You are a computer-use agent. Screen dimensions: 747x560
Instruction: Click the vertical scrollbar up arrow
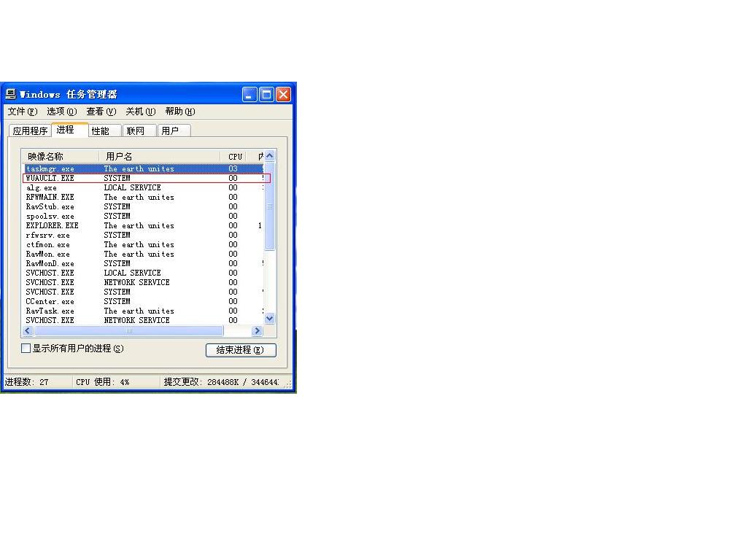(x=270, y=156)
